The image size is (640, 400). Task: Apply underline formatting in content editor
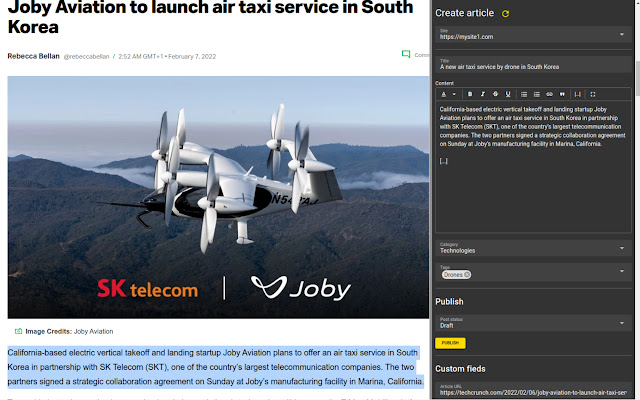coord(508,94)
